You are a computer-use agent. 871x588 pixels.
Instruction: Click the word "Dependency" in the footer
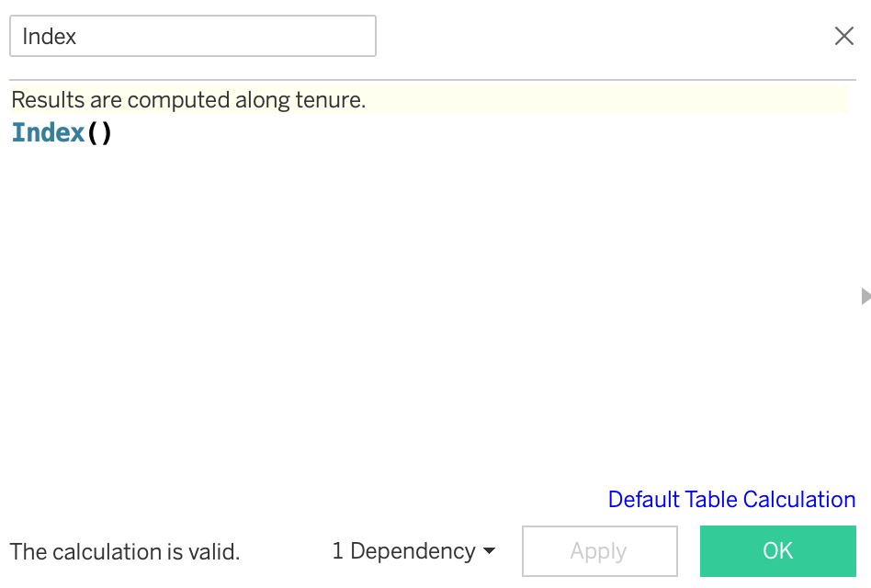click(413, 551)
